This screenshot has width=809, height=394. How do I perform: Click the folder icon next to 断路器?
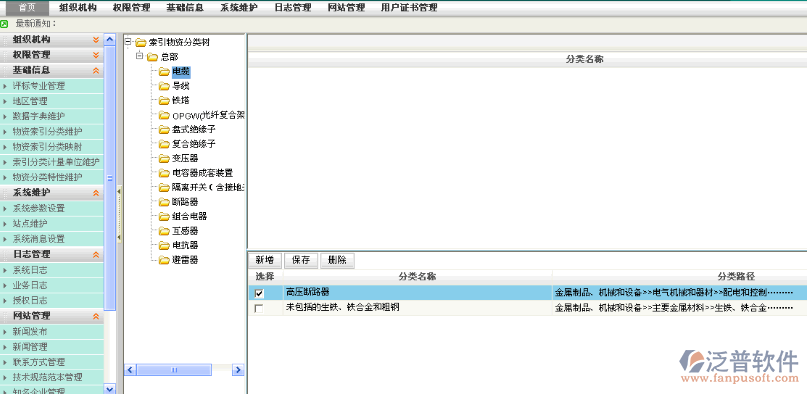coord(164,202)
